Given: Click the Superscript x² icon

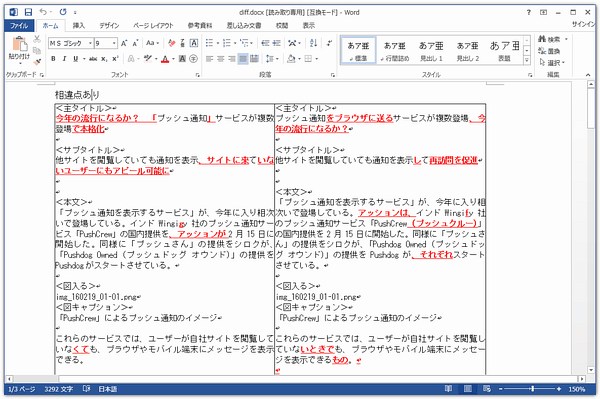Looking at the screenshot, I should point(115,59).
